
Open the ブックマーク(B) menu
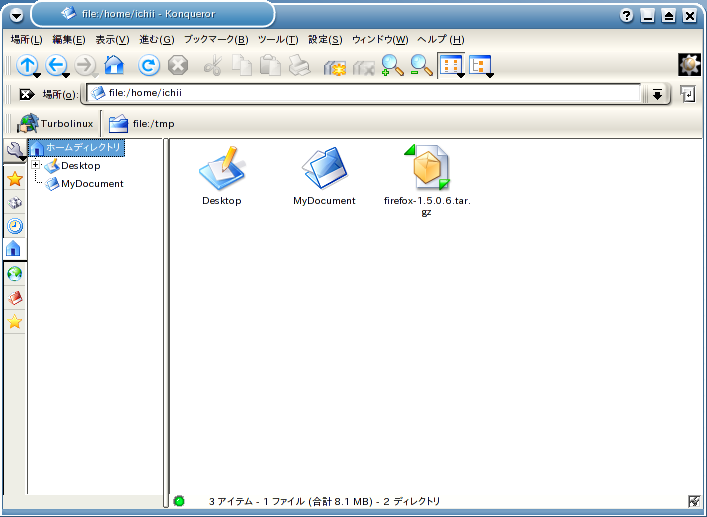tap(216, 40)
